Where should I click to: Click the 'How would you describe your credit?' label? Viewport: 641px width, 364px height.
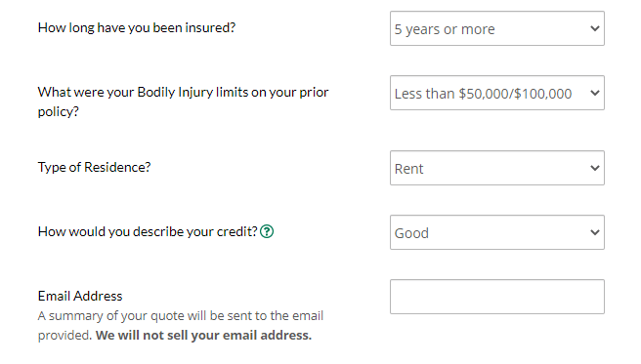click(x=148, y=232)
